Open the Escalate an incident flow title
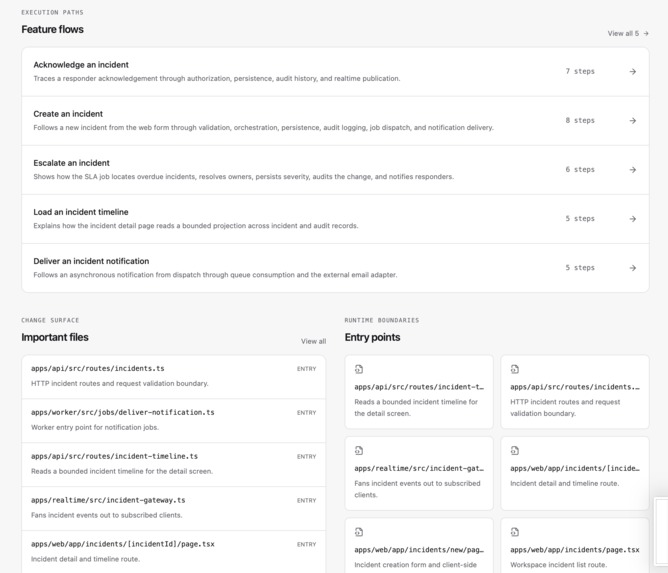This screenshot has width=668, height=573. point(72,163)
